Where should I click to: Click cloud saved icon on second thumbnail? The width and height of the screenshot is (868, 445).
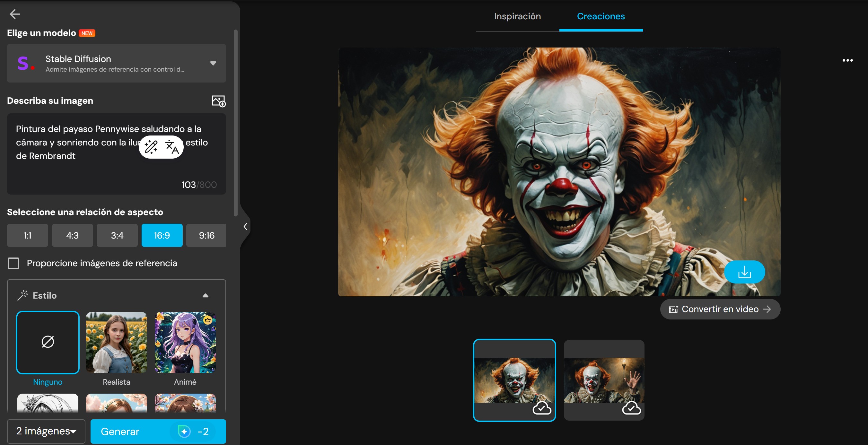(631, 408)
